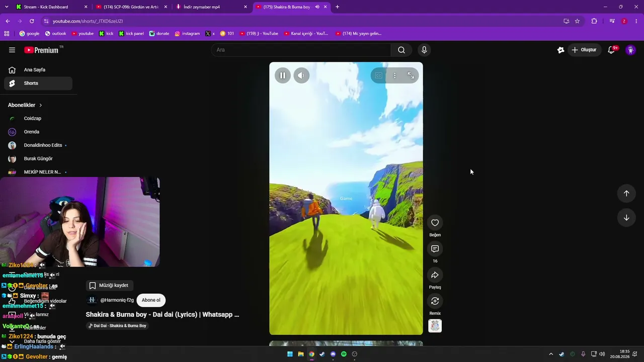This screenshot has height=362, width=644.
Task: Open the donate bookmark
Action: [x=159, y=34]
